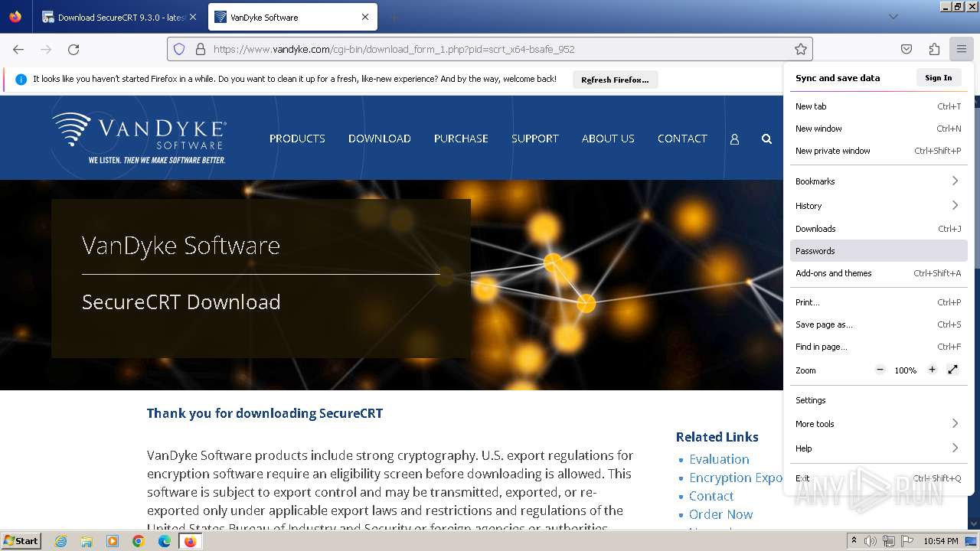The width and height of the screenshot is (980, 551).
Task: Toggle full screen mode icon
Action: [x=952, y=370]
